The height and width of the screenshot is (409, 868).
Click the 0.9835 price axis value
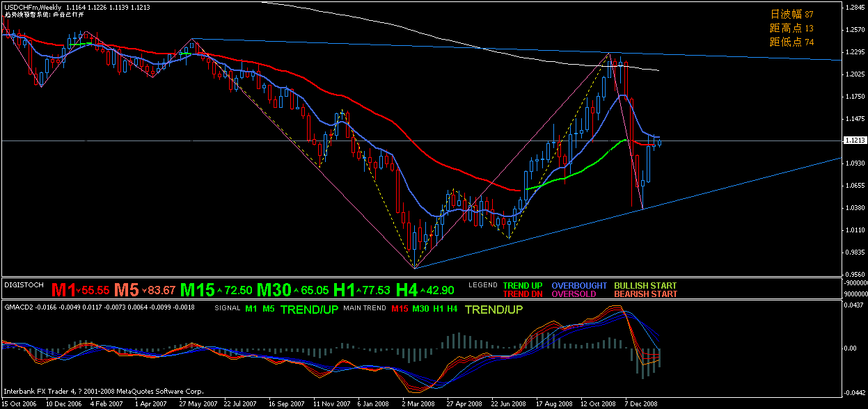(854, 252)
